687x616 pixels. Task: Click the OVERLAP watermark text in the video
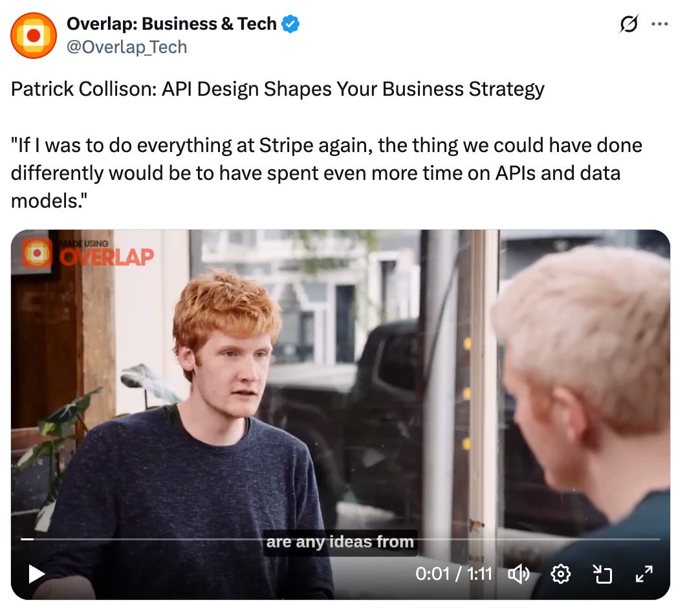pyautogui.click(x=107, y=257)
